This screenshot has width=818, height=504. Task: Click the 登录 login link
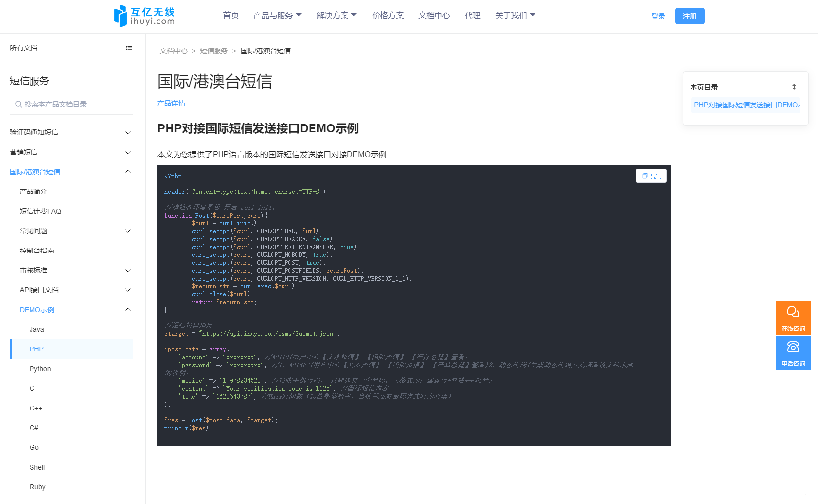[x=658, y=16]
